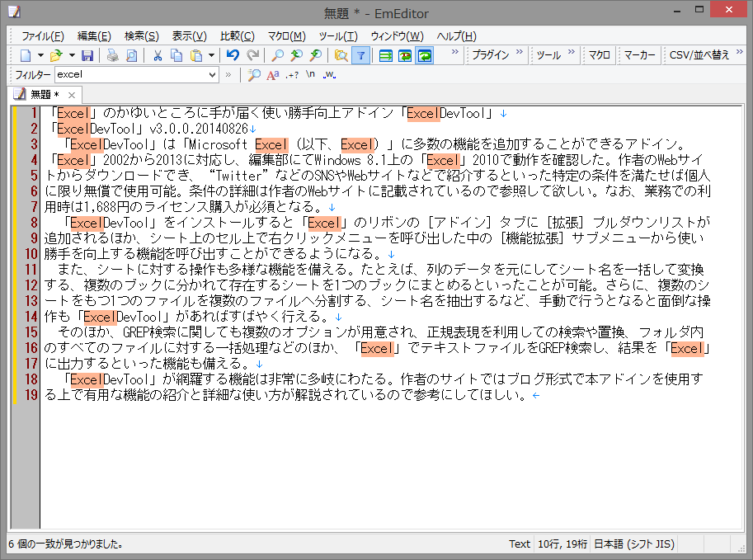This screenshot has height=560, width=753.
Task: Expand the New file dropdown arrow
Action: coord(40,54)
